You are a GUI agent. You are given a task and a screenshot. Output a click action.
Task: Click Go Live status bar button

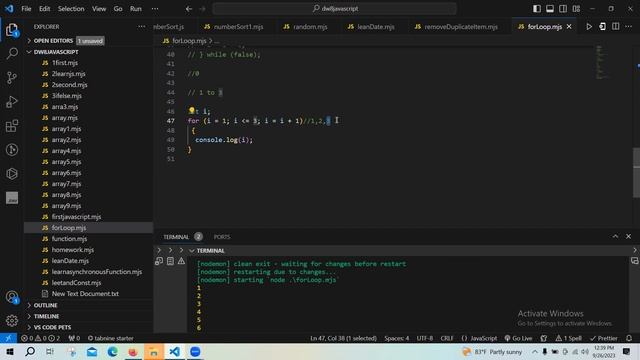[x=518, y=338]
